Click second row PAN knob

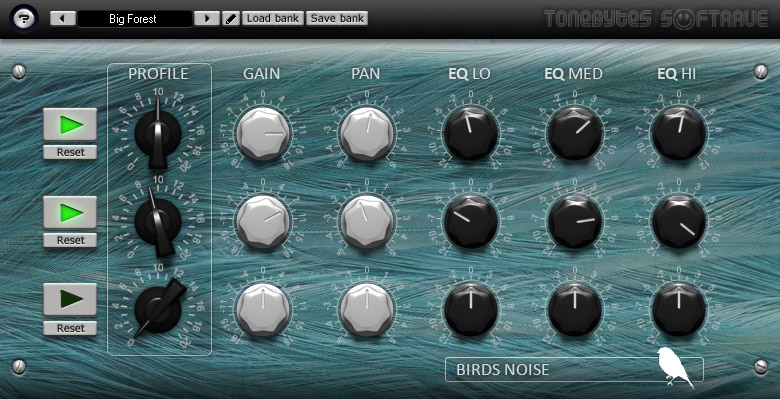tap(367, 221)
